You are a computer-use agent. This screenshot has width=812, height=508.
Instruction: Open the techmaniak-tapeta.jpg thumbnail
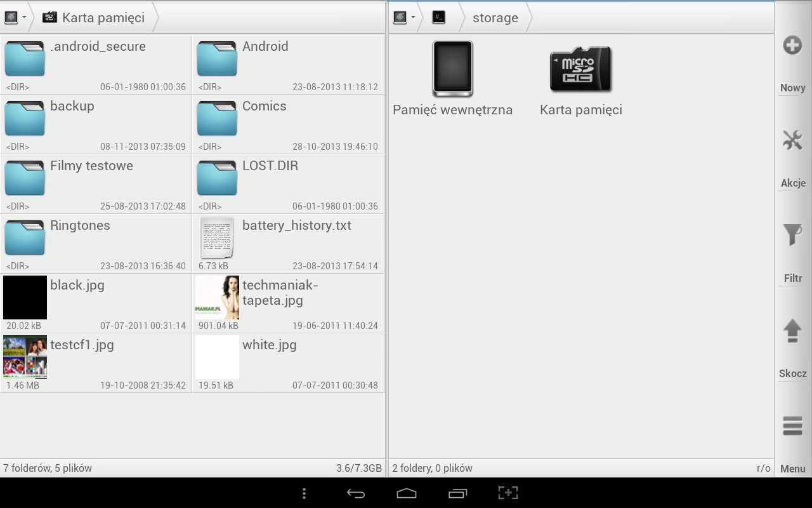click(x=218, y=297)
